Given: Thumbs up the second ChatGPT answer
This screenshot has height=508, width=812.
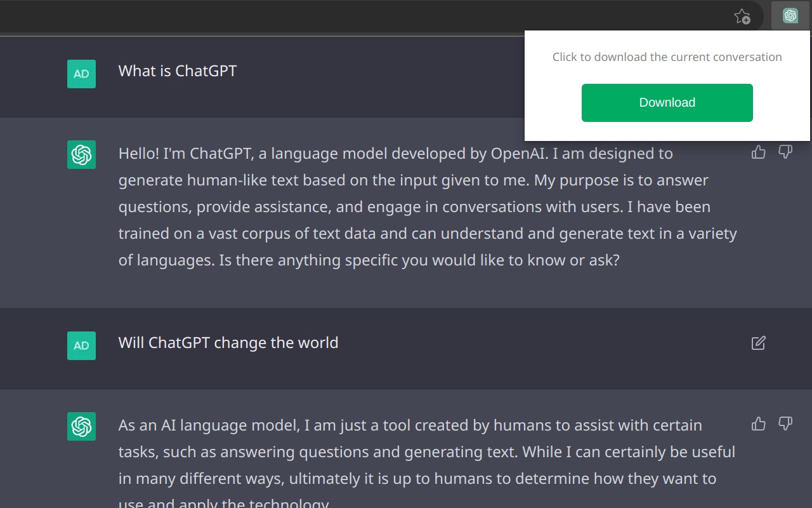Looking at the screenshot, I should (758, 424).
